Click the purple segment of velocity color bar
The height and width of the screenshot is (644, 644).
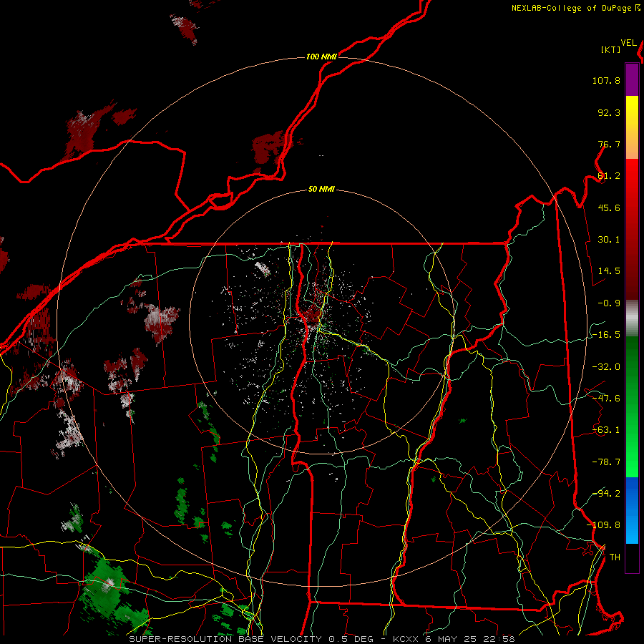click(x=632, y=80)
